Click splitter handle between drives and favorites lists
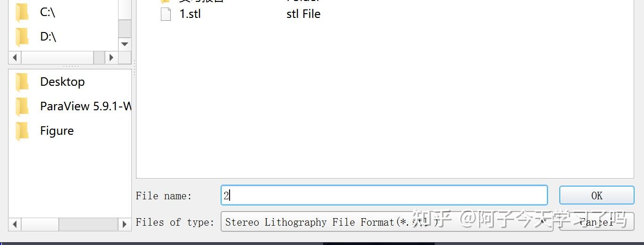Image resolution: width=644 pixels, height=245 pixels. pos(71,66)
